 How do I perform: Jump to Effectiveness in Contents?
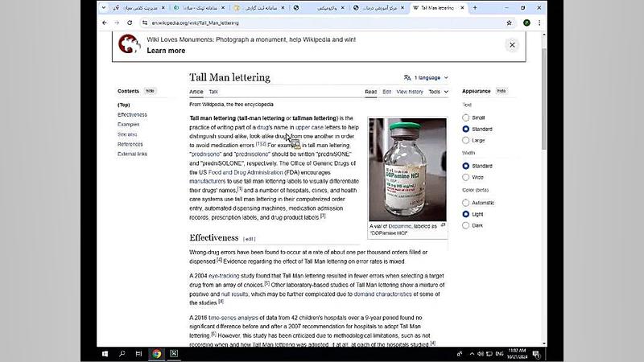coord(132,114)
